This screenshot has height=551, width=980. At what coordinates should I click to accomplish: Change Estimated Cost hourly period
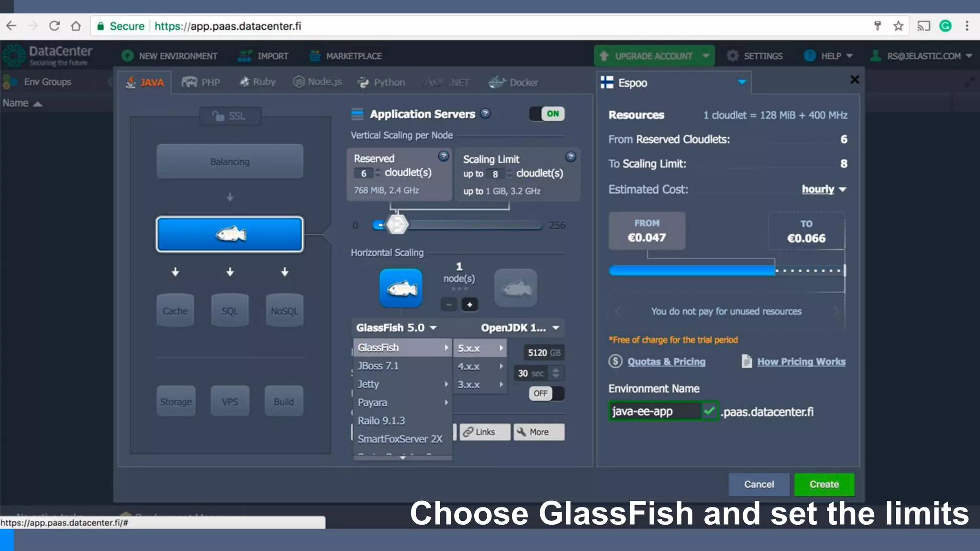824,189
